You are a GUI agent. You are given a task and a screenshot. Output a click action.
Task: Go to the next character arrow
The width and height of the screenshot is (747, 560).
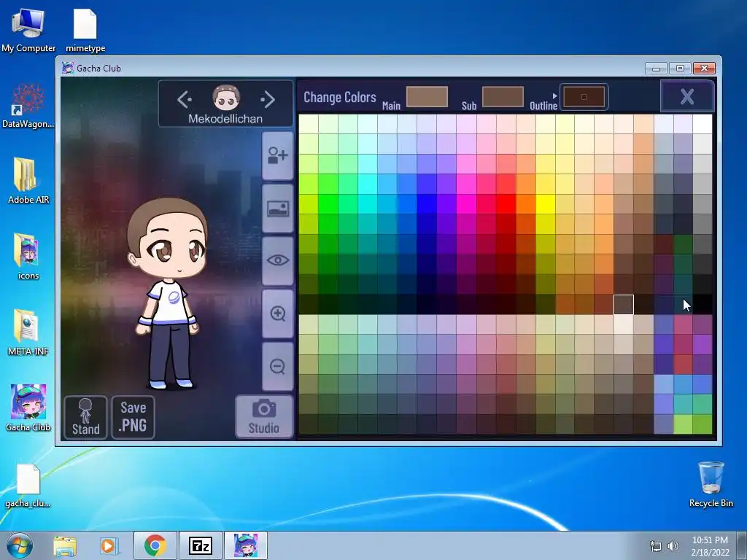(268, 99)
